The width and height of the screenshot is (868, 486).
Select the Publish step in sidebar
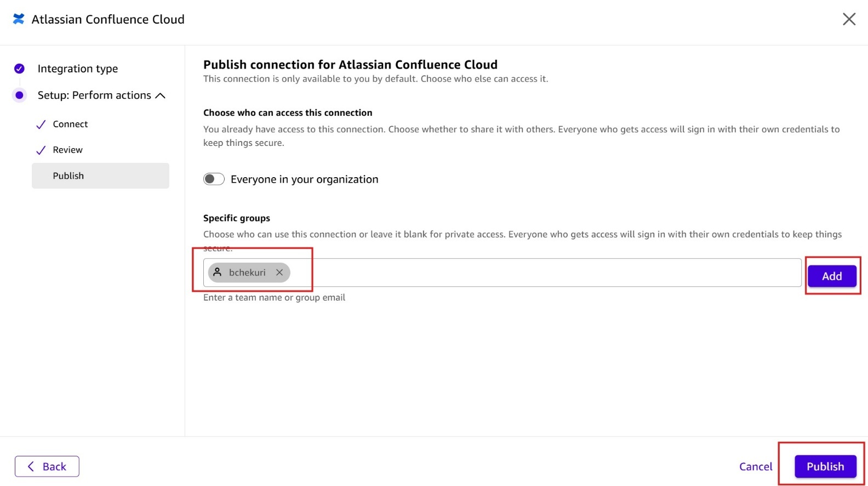pos(100,176)
